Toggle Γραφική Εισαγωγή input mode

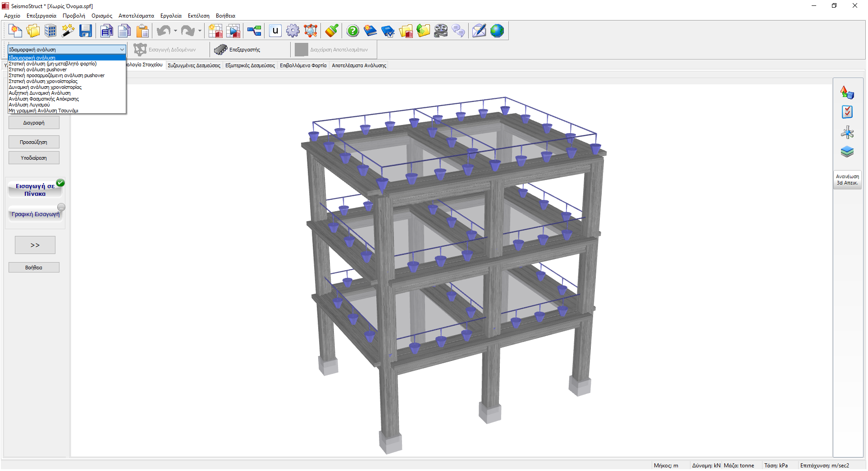(x=36, y=214)
